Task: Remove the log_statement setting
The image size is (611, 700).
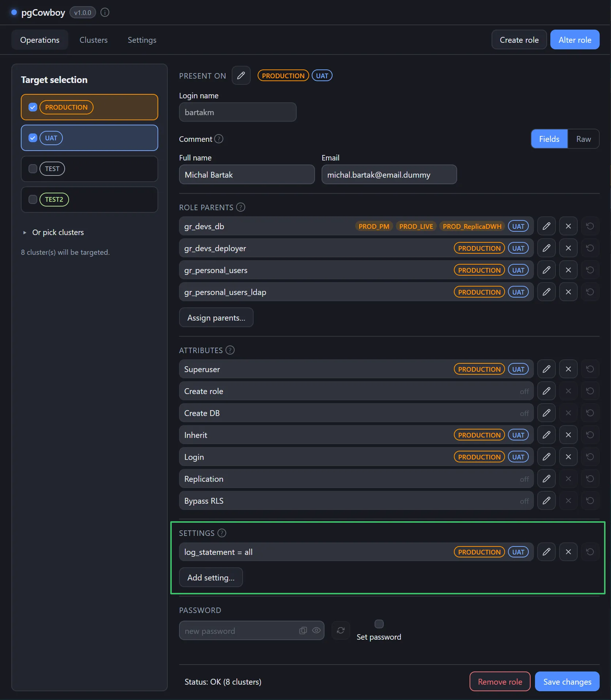Action: coord(568,552)
